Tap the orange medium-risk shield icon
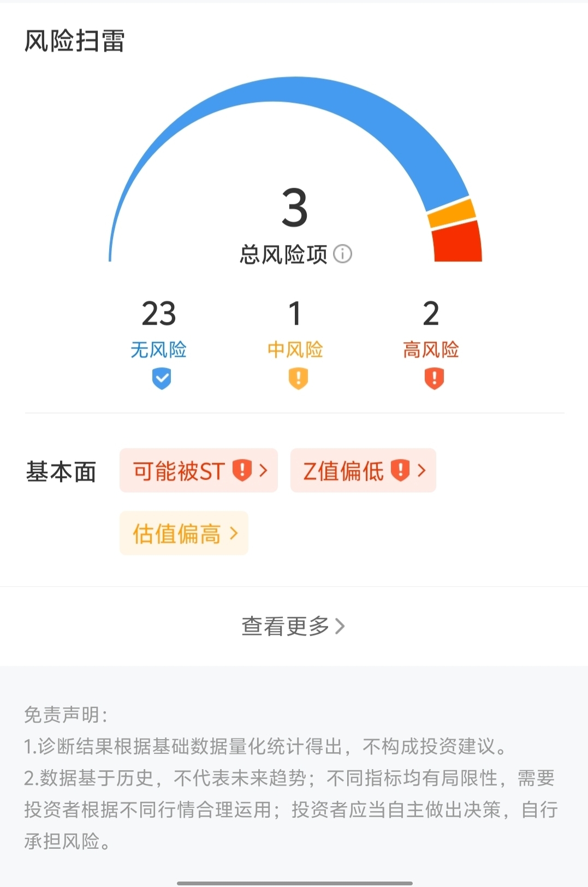The width and height of the screenshot is (588, 887). (298, 378)
